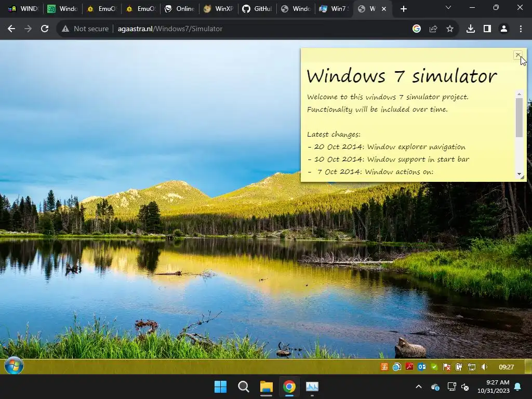
Task: Switch to the GitHub tab
Action: coord(257,9)
